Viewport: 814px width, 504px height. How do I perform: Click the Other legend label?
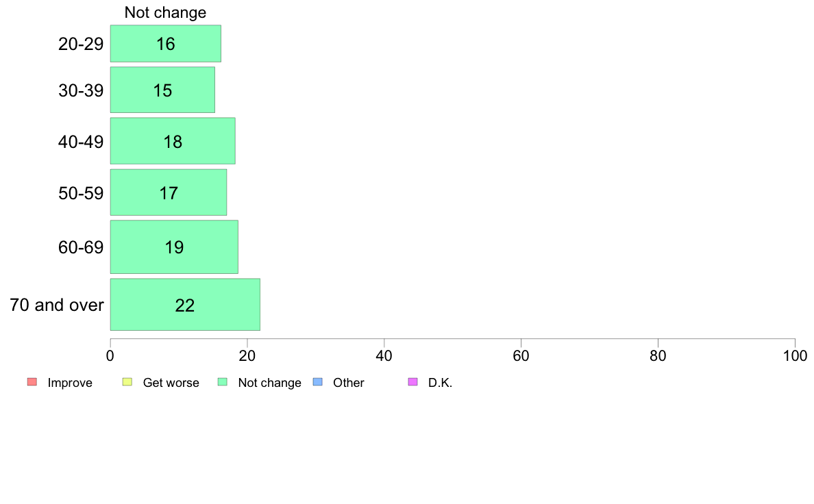(x=348, y=383)
